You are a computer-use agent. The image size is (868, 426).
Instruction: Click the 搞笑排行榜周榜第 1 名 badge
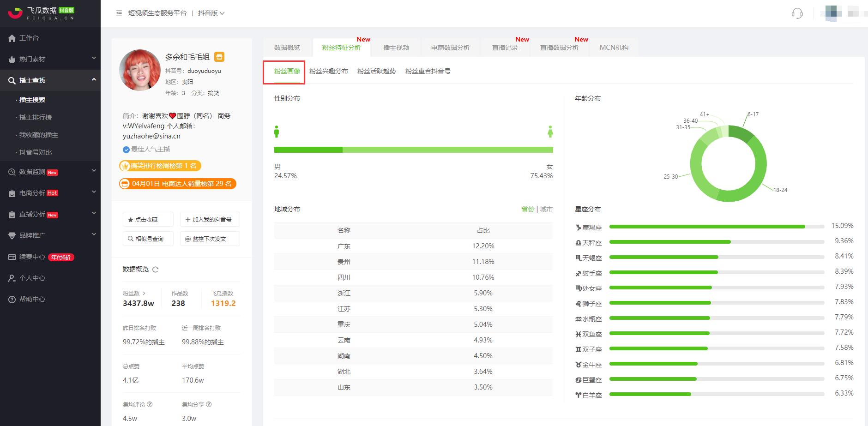(x=160, y=166)
